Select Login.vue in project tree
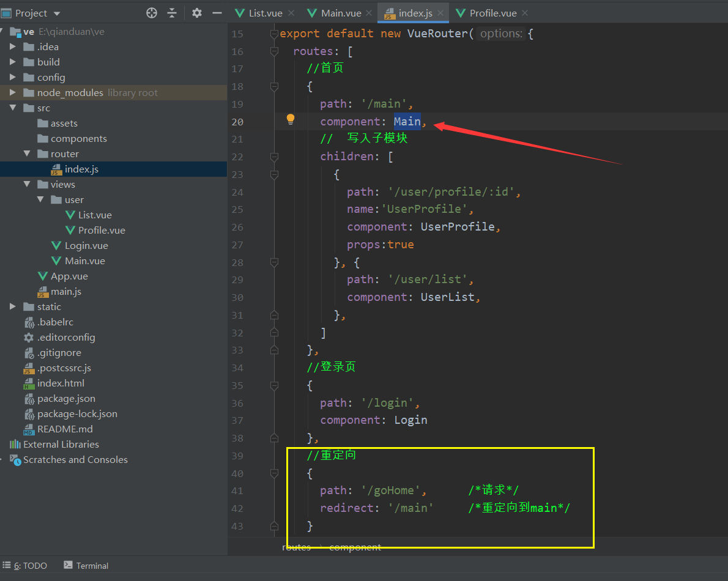This screenshot has width=728, height=581. click(x=80, y=245)
